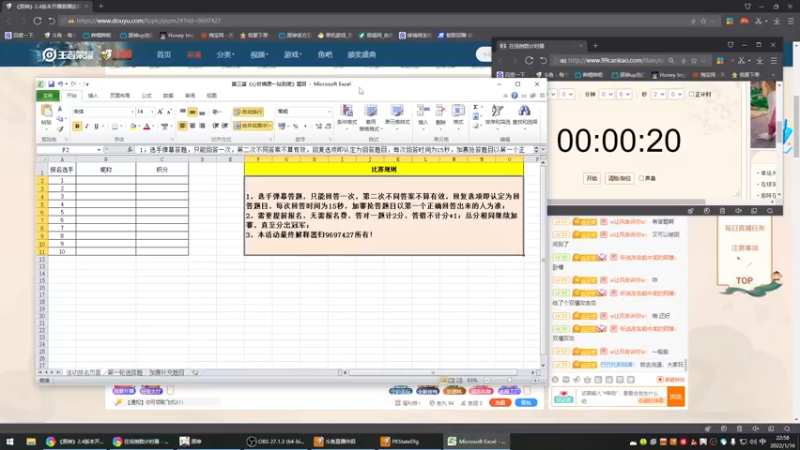Toggle Bold formatting in Excel
The height and width of the screenshot is (450, 800).
point(77,126)
